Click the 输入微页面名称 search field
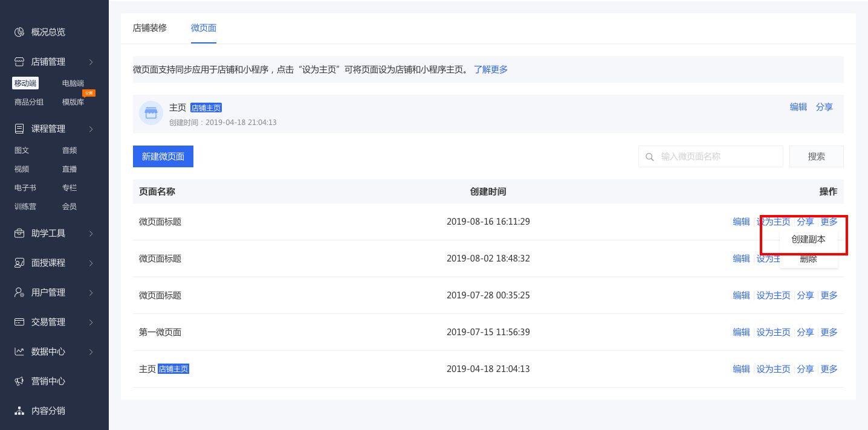The height and width of the screenshot is (430, 868). 711,156
